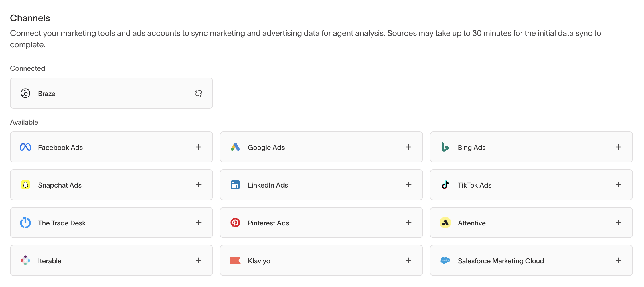
Task: Select The Trade Desk label
Action: tap(62, 223)
